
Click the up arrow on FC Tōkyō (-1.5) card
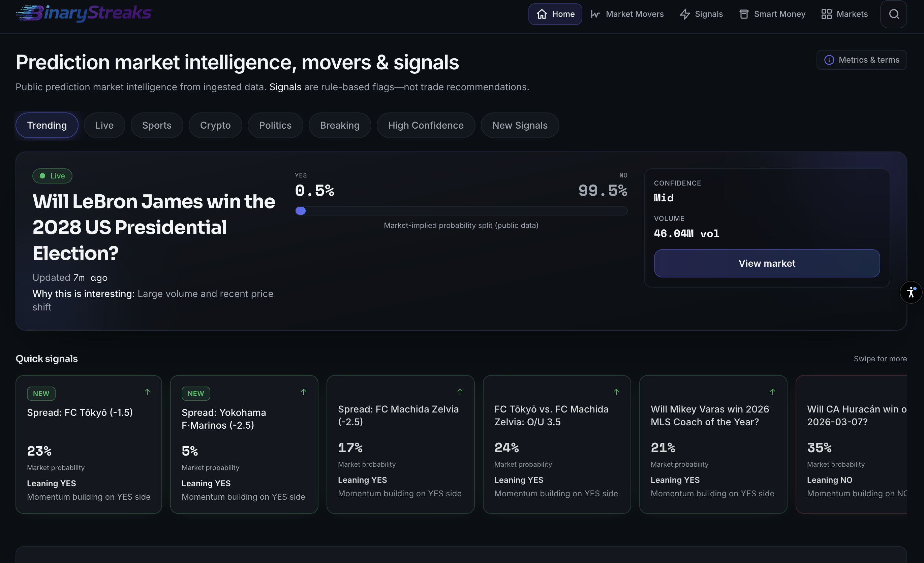147,392
